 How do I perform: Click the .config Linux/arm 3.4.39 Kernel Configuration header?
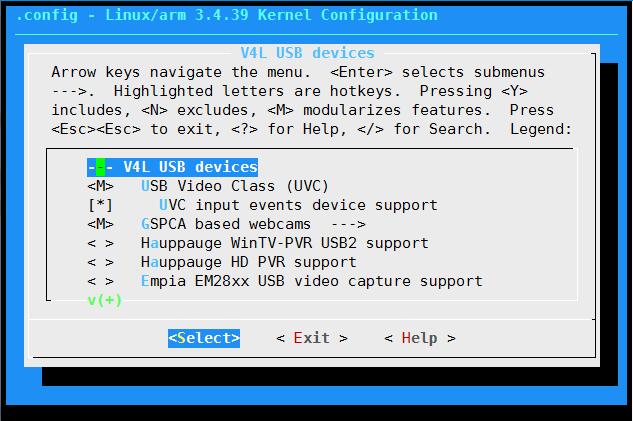227,15
